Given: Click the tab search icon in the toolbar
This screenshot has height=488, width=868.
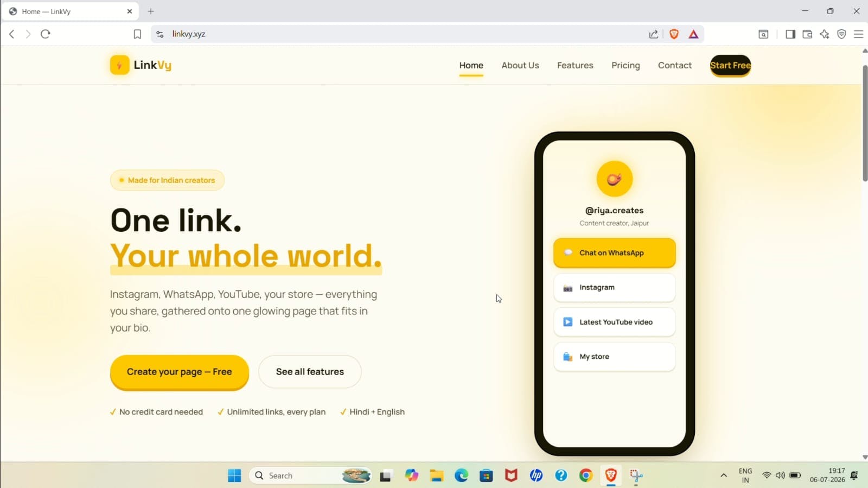Looking at the screenshot, I should [763, 34].
